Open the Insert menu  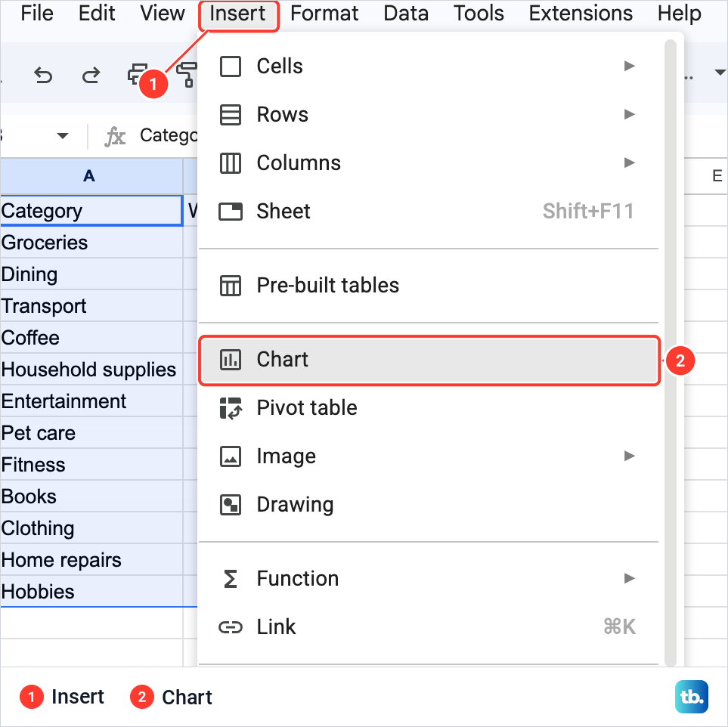(x=237, y=15)
